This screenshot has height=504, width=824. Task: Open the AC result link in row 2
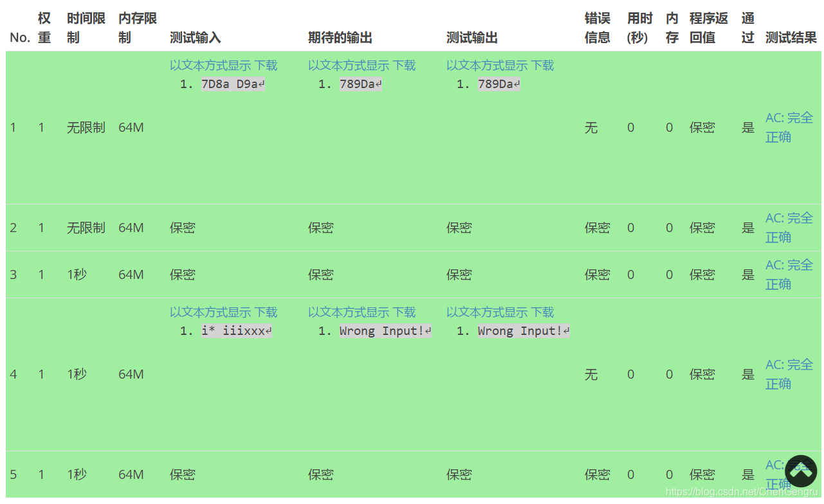pos(789,228)
